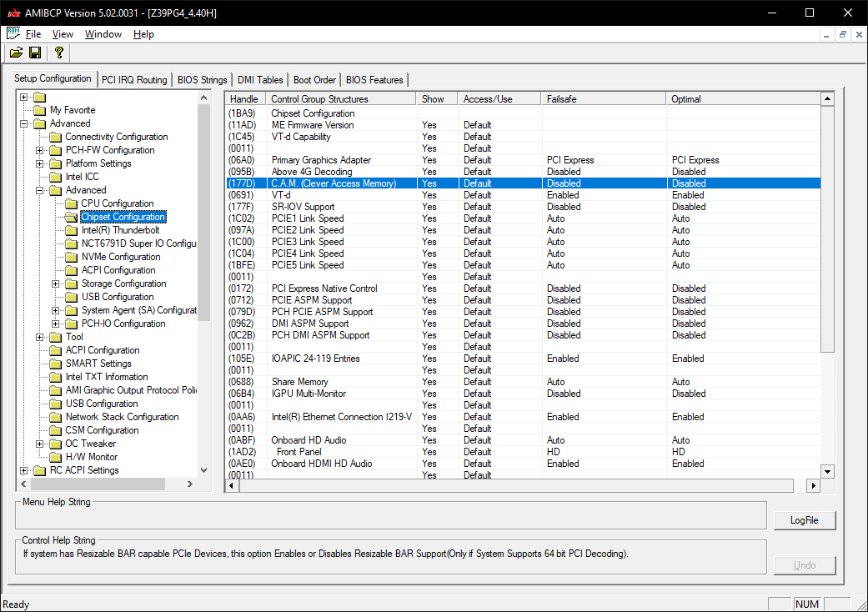Click the Access/Use column header
Viewport: 868px width, 612px height.
[x=499, y=99]
